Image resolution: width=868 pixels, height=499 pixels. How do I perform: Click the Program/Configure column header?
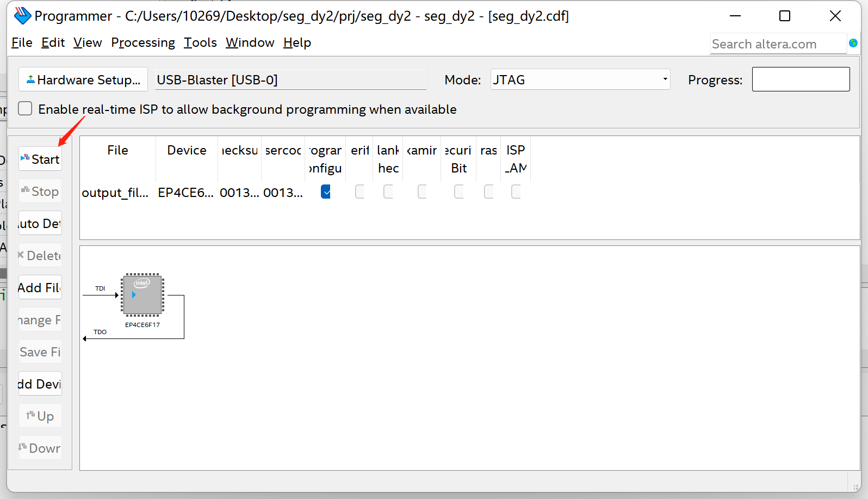pyautogui.click(x=325, y=159)
